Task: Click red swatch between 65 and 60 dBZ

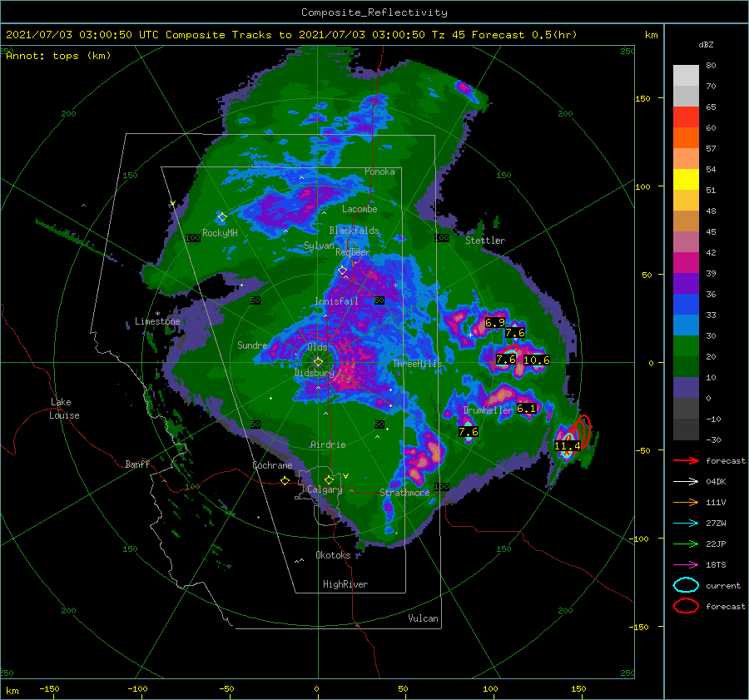Action: tap(686, 117)
